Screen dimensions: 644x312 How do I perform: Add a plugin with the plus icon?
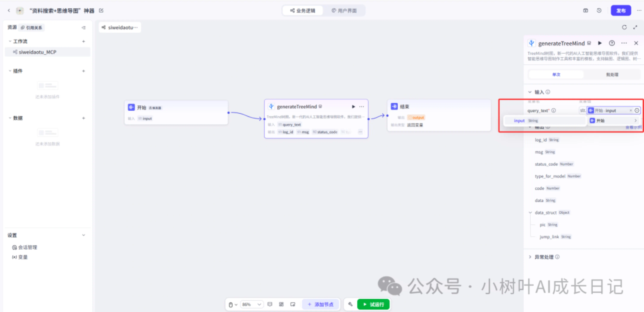(x=83, y=71)
